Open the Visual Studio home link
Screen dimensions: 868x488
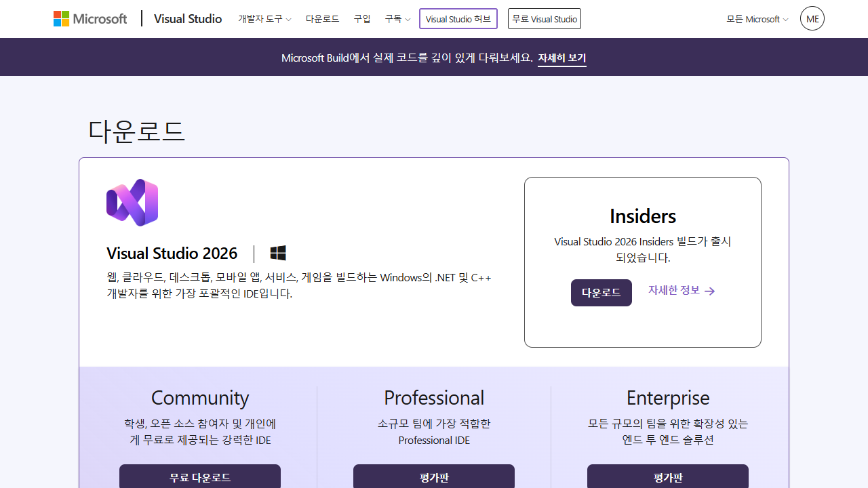pyautogui.click(x=188, y=19)
